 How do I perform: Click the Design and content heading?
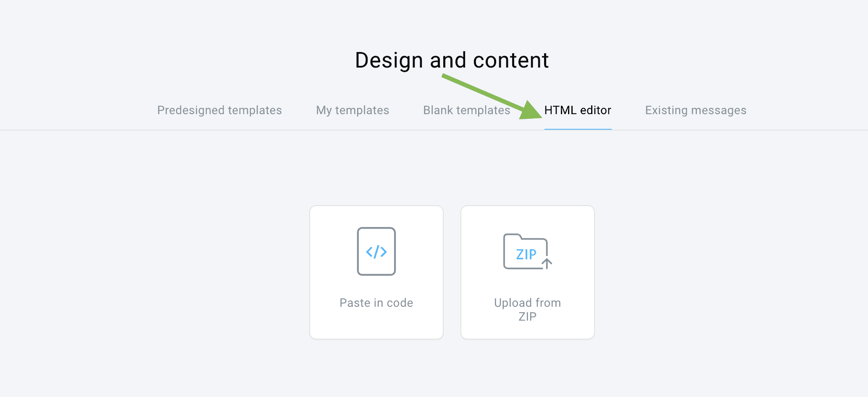(x=452, y=60)
